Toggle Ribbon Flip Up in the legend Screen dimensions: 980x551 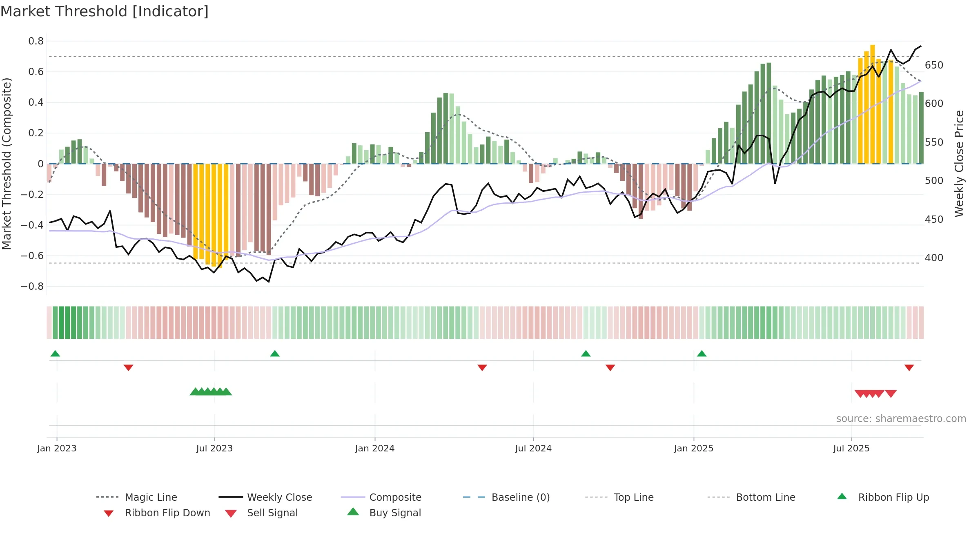[x=883, y=497]
